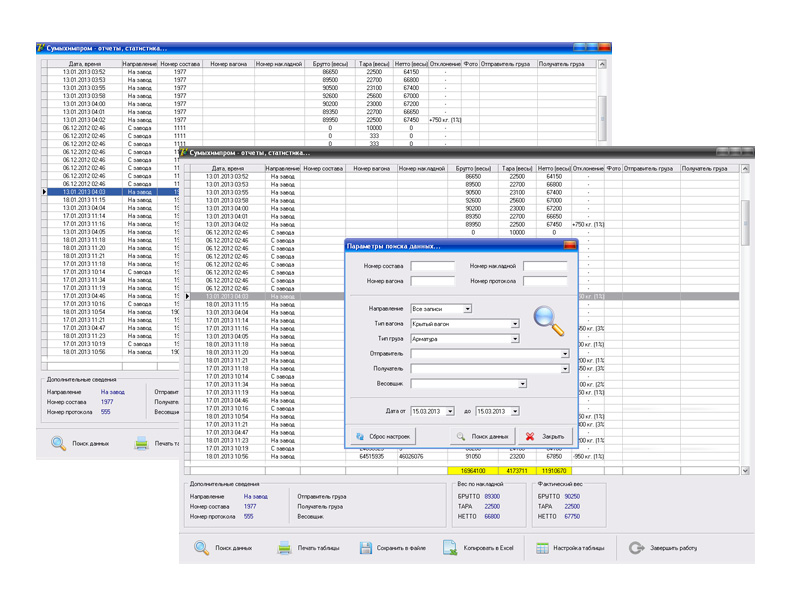
Task: Click the magnifier icon in front window's bottom toolbar
Action: (x=202, y=548)
